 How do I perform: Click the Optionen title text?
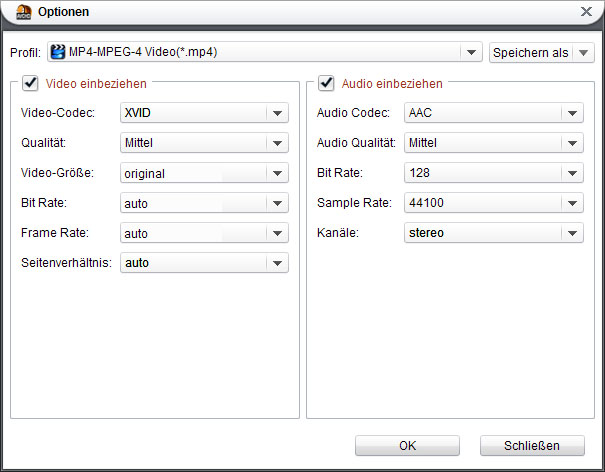[x=63, y=12]
